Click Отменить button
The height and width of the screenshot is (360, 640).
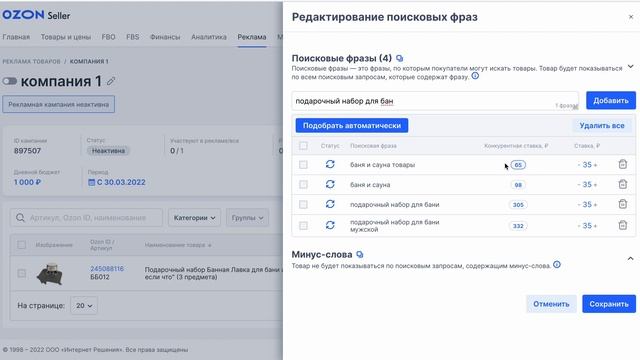[551, 304]
